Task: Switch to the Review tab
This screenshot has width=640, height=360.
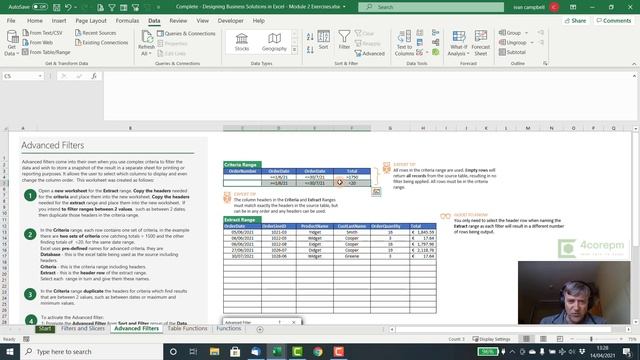Action: click(178, 20)
